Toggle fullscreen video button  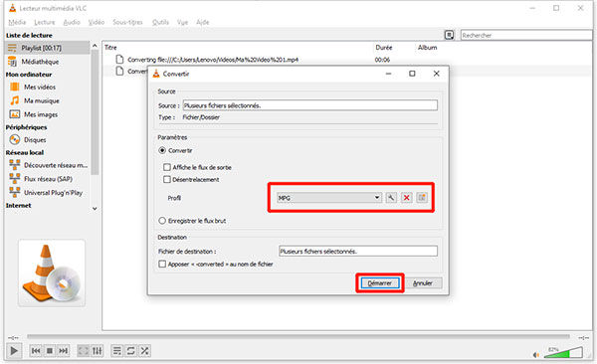[x=83, y=351]
